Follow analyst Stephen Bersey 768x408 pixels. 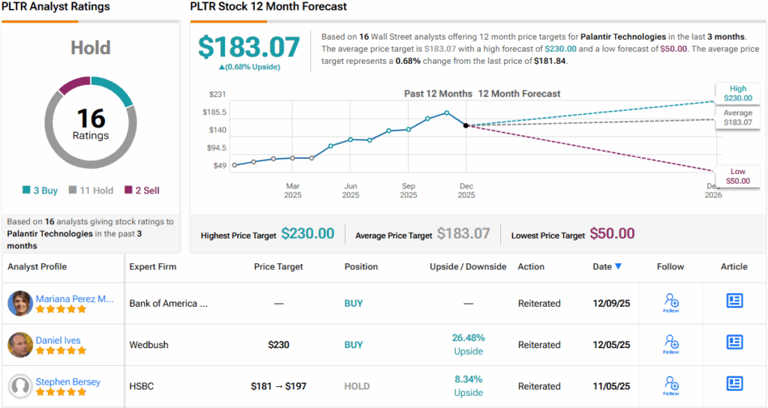671,386
